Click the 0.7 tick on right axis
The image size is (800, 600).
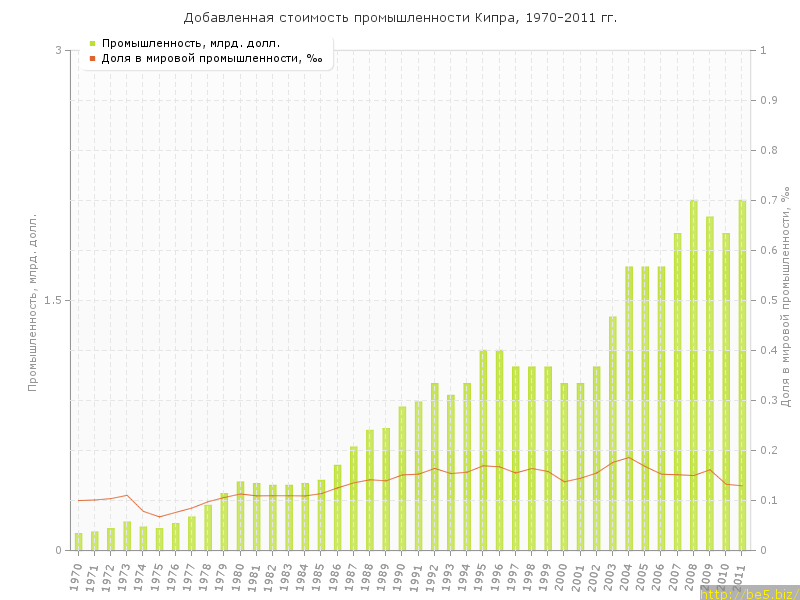tap(770, 200)
